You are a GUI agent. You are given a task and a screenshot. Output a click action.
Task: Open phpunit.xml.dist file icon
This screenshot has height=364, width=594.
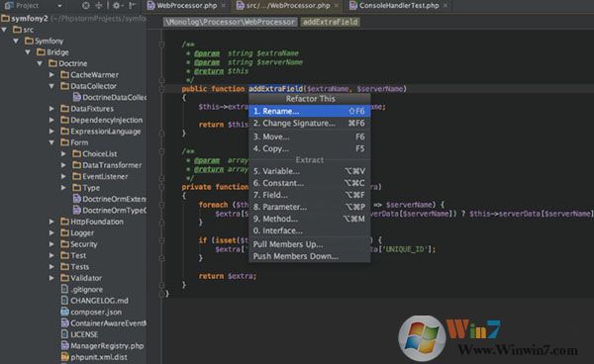[64, 357]
